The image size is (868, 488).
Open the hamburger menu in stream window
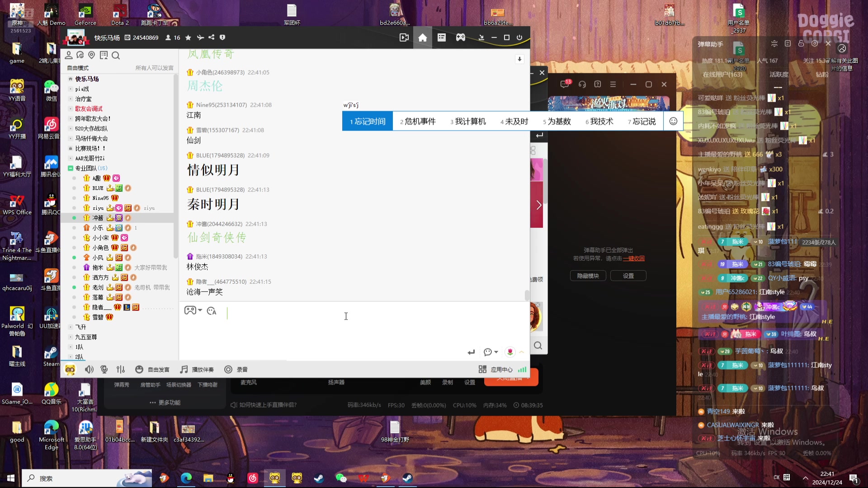point(613,84)
